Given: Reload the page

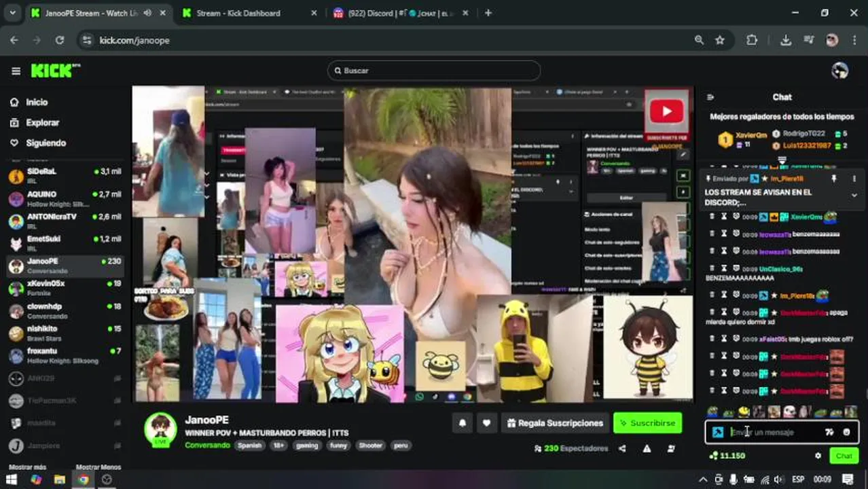Looking at the screenshot, I should coord(60,40).
